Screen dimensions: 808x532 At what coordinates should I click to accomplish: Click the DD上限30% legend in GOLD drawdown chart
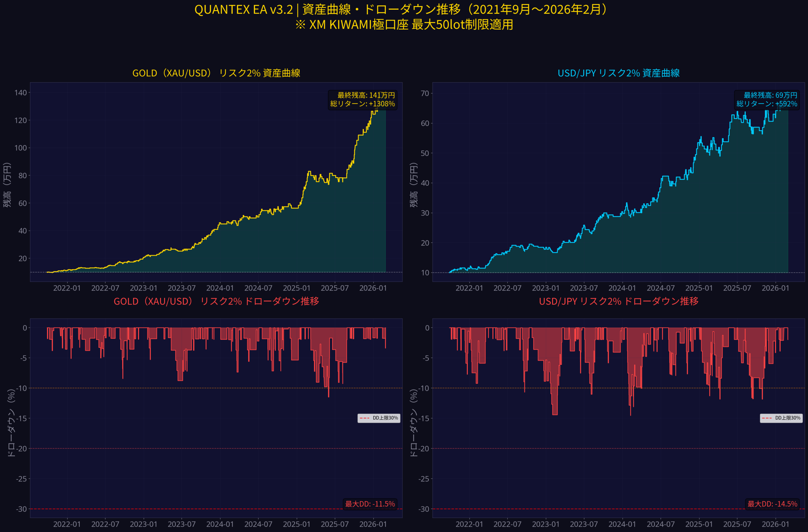pyautogui.click(x=378, y=418)
